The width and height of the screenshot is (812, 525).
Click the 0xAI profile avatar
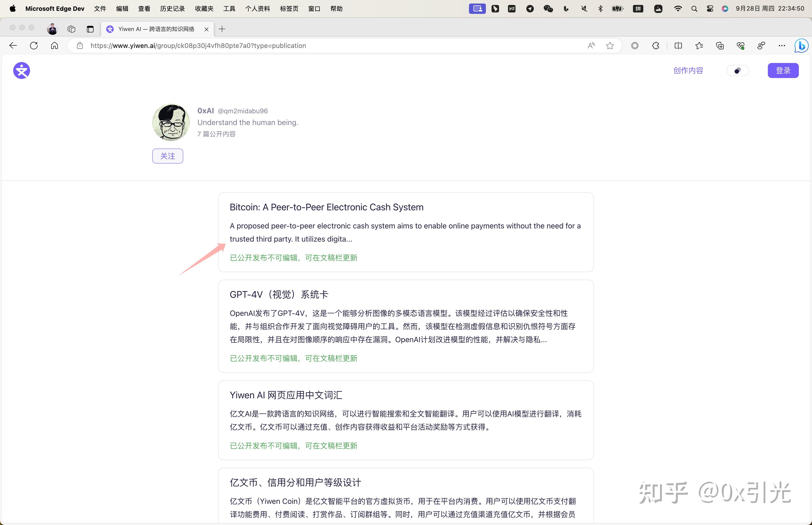pos(171,122)
